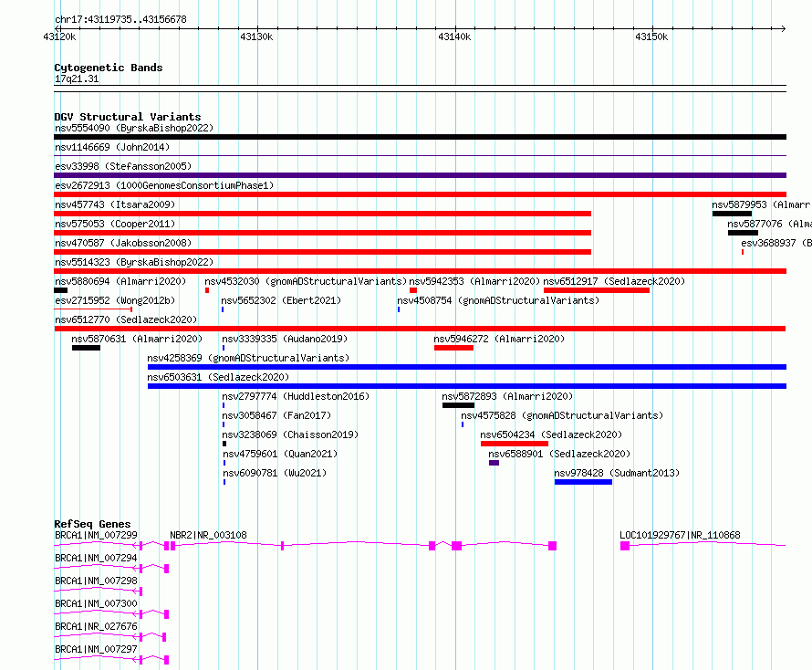
Task: Click LOC101929767|NR_110868 gene label
Action: [680, 535]
